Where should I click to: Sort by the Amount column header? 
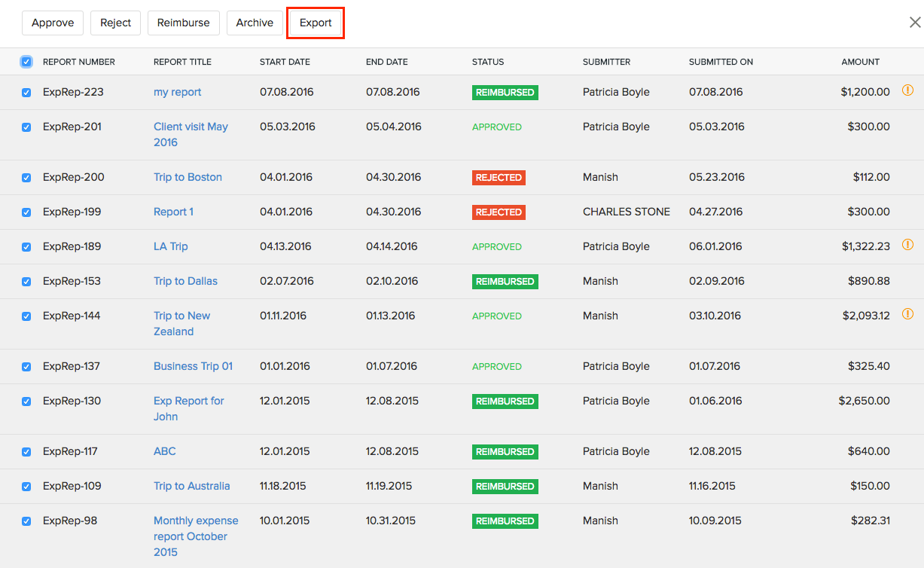[x=860, y=62]
